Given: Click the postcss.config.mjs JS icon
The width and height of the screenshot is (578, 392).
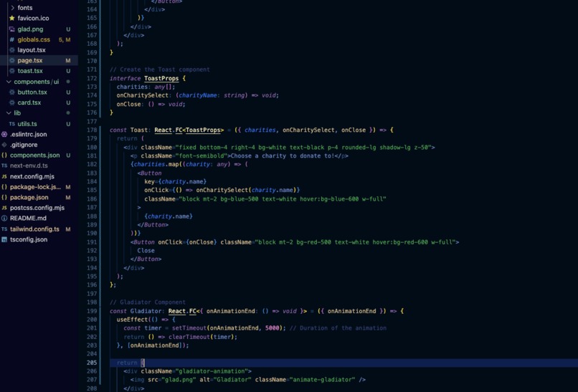Looking at the screenshot, I should (x=4, y=208).
